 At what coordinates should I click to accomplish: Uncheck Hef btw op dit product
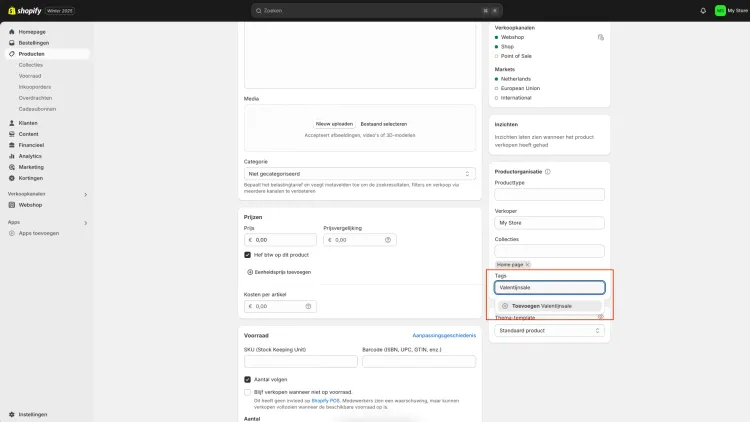247,255
